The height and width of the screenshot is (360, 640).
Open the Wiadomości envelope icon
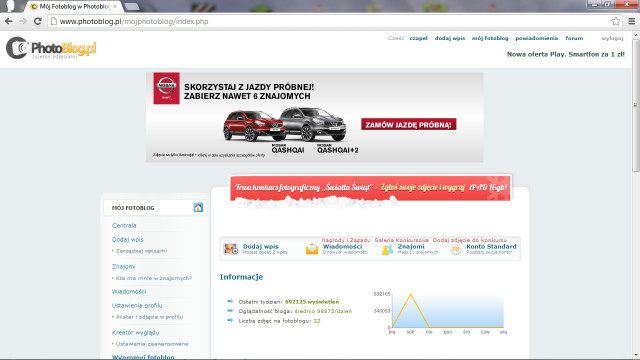click(312, 249)
